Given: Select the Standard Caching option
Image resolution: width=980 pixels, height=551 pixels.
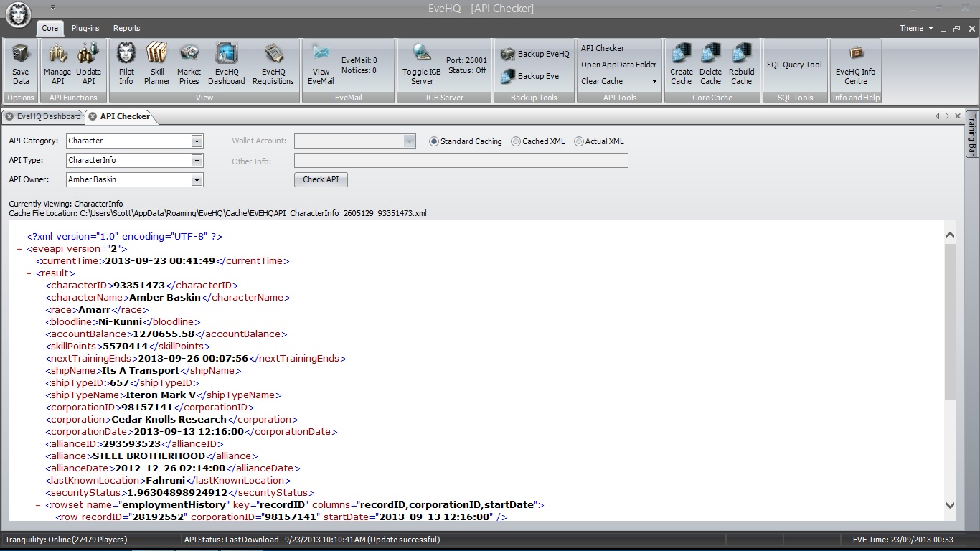Looking at the screenshot, I should click(x=466, y=141).
